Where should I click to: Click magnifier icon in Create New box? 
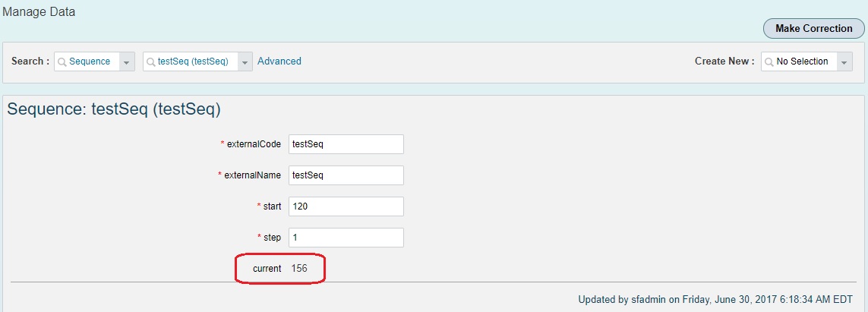(x=769, y=61)
